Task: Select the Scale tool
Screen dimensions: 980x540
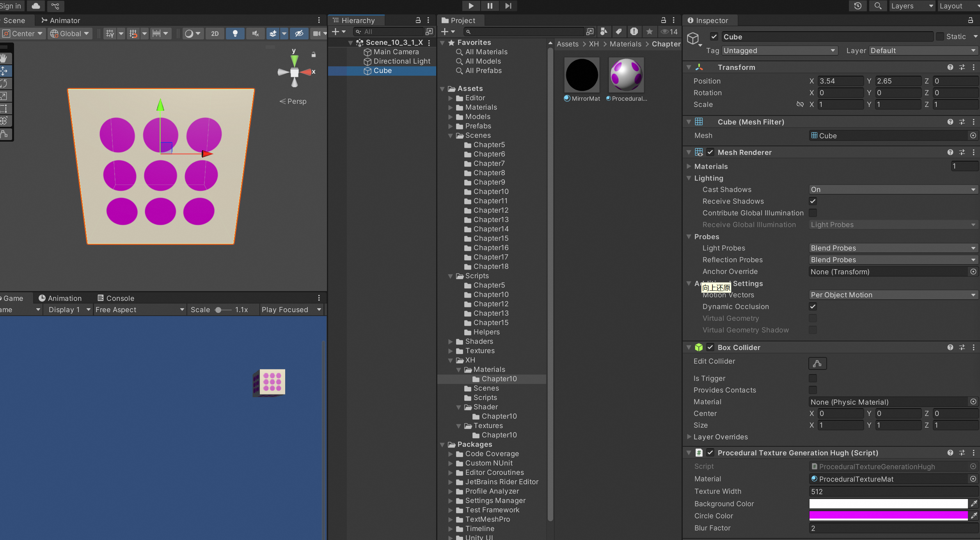Action: click(x=4, y=96)
